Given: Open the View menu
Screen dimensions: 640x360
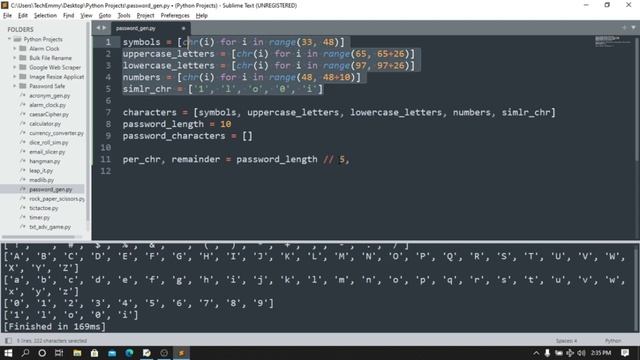Looking at the screenshot, I should pos(86,16).
